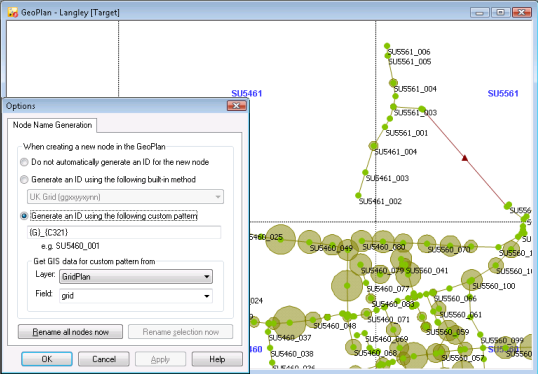Select node SU5461_002 on the GeoPlan
Image resolution: width=538 pixels, height=374 pixels.
pyautogui.click(x=358, y=195)
